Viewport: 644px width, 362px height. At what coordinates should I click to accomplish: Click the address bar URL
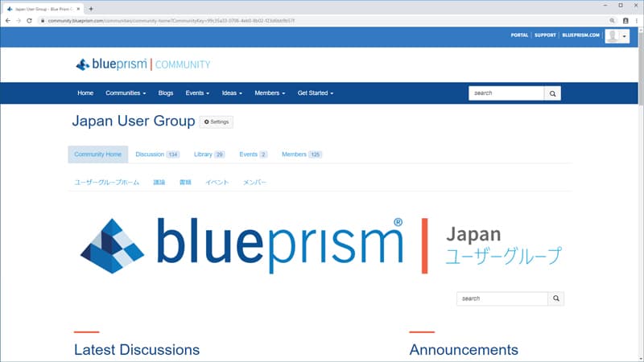171,21
